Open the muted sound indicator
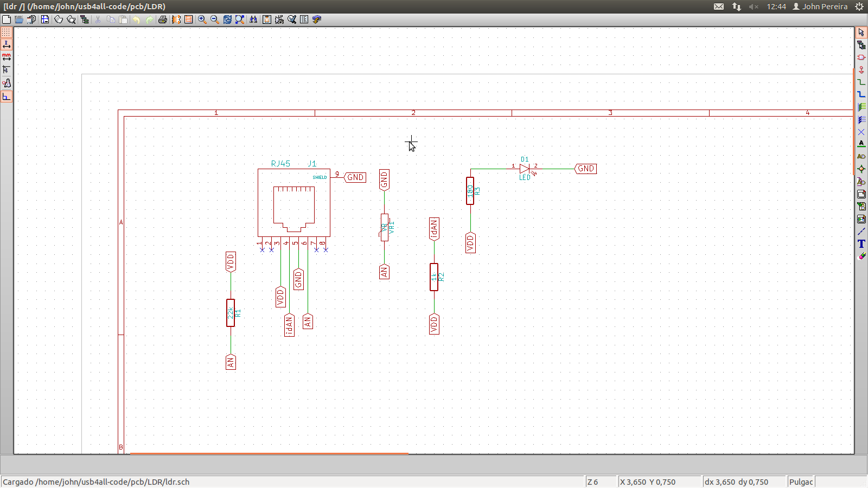 tap(754, 7)
